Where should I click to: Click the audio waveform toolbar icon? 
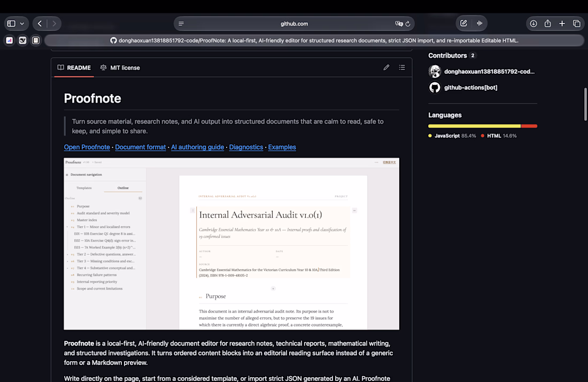pos(479,24)
